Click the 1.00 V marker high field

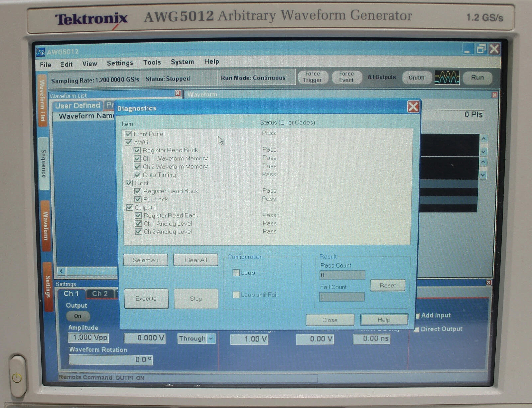coord(249,339)
